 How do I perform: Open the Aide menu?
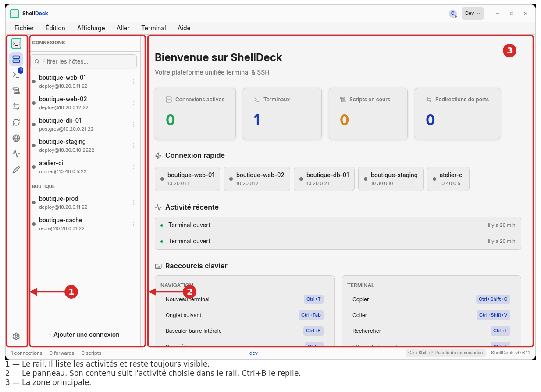pyautogui.click(x=184, y=28)
